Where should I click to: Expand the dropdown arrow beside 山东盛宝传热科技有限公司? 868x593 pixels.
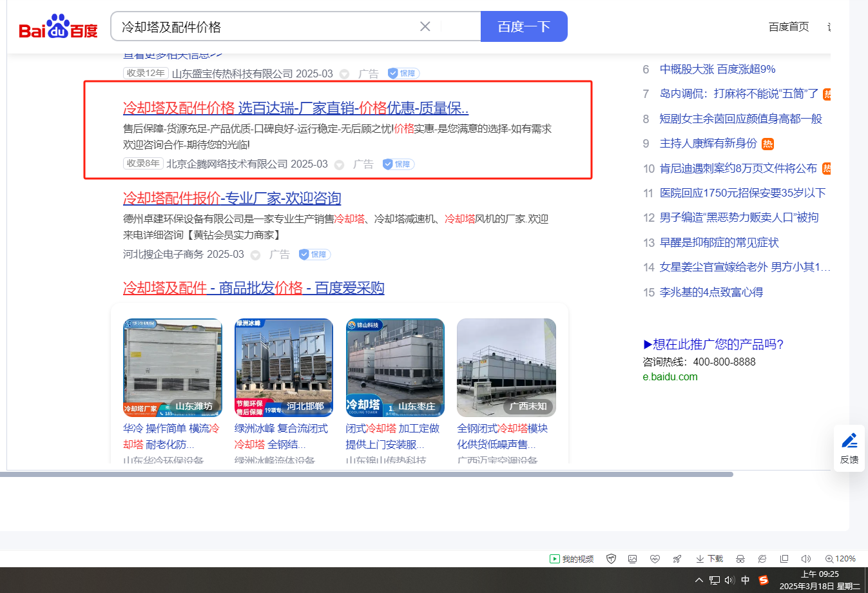[x=345, y=74]
